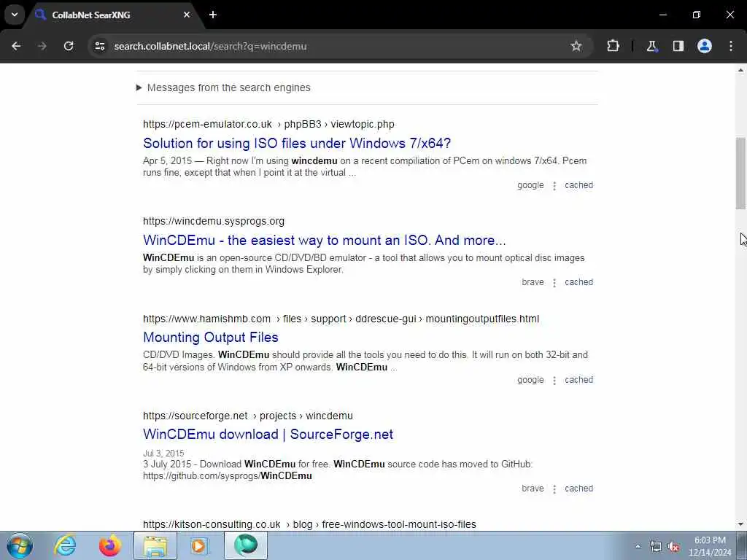The image size is (747, 560).
Task: Open WinCDEmu download SourceForge.net result
Action: 268,435
